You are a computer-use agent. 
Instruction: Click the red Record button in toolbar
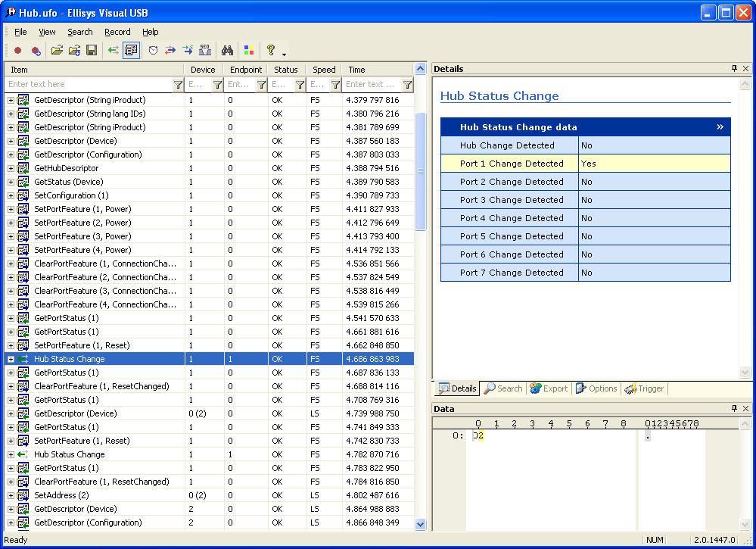pyautogui.click(x=17, y=51)
